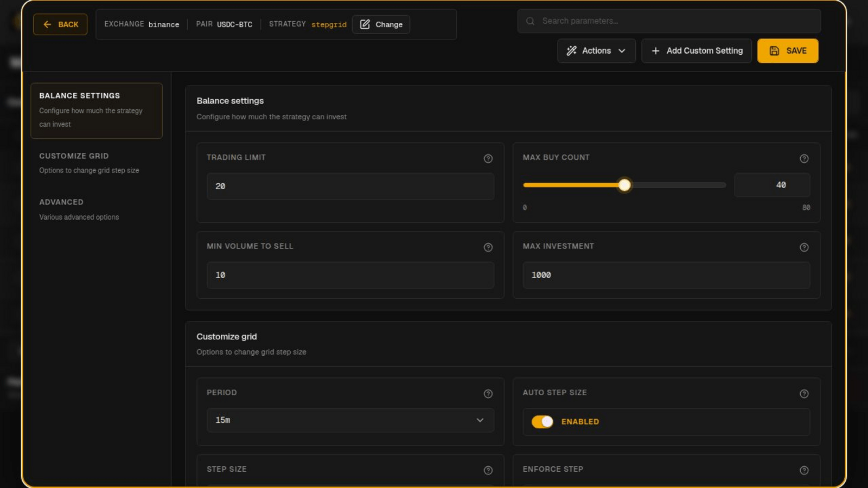
Task: Click the magnifier icon in search bar
Action: pos(531,21)
